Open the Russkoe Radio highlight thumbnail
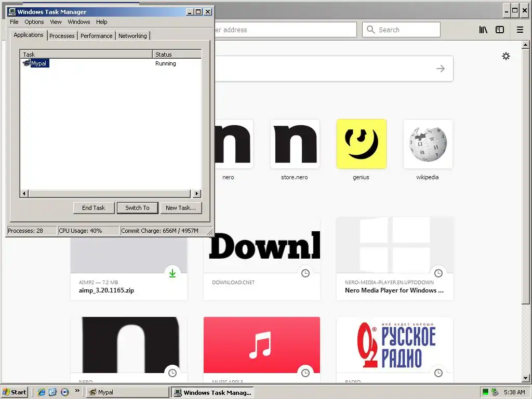Viewport: 532px width, 399px height. [395, 345]
